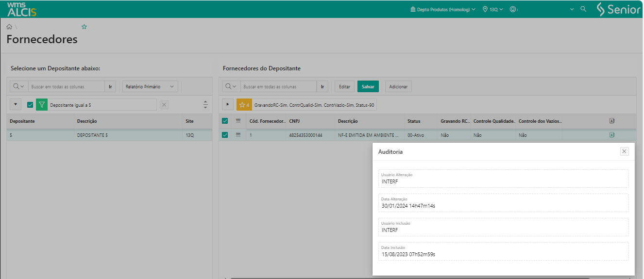Click Usuário Alteração field in Auditoria
This screenshot has height=279, width=644.
pyautogui.click(x=504, y=179)
